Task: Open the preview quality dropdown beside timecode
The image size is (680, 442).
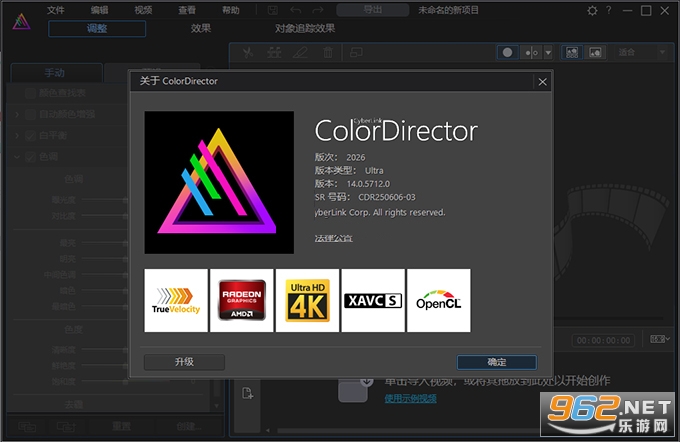Action: coord(660,339)
